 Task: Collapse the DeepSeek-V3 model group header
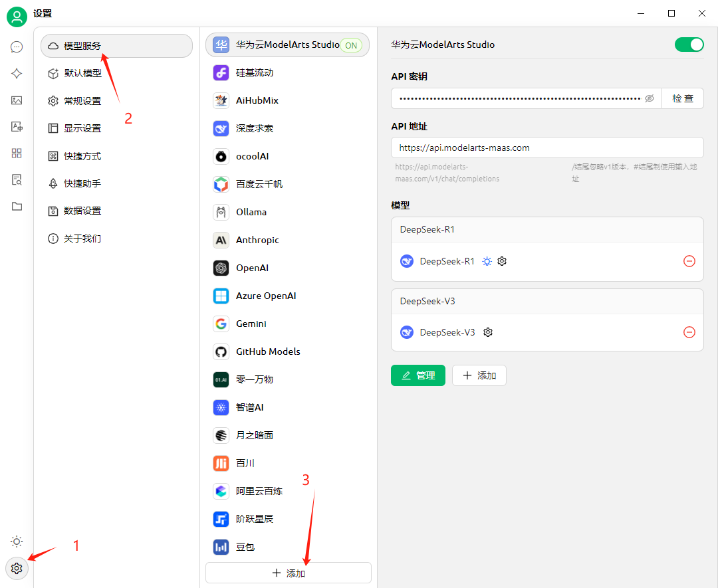click(x=547, y=302)
